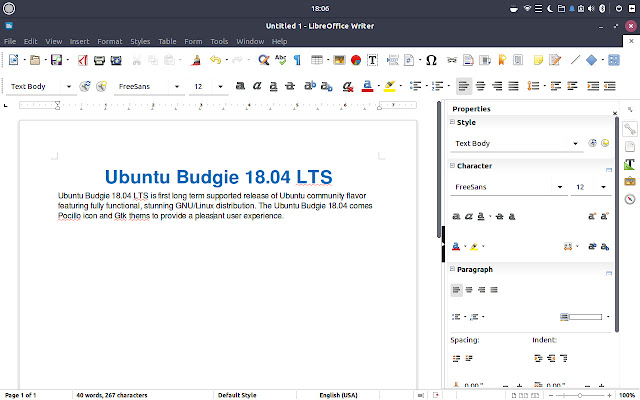Open sidebar Style dropdown arrow
Screen dimensions: 640x400
[575, 143]
